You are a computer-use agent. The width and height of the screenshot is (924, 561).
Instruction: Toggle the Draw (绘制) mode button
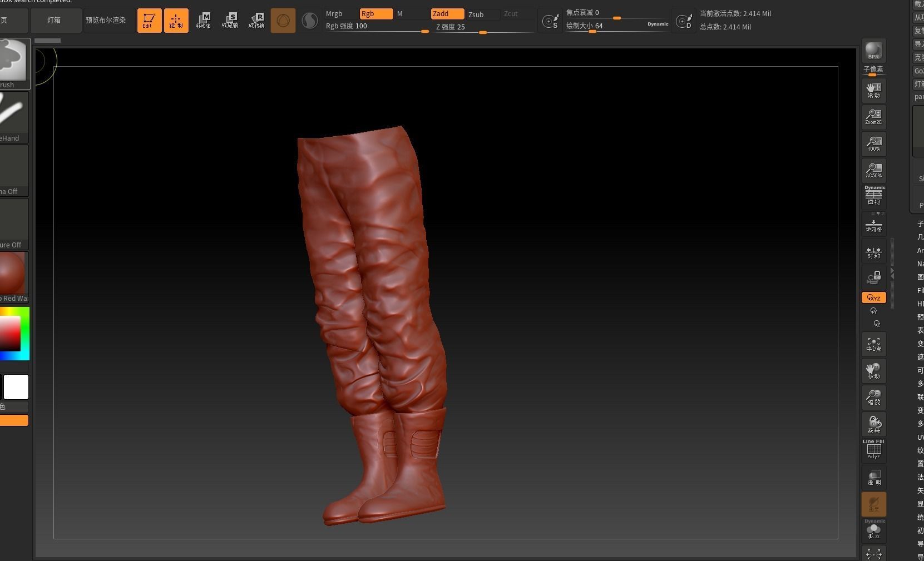pos(176,21)
